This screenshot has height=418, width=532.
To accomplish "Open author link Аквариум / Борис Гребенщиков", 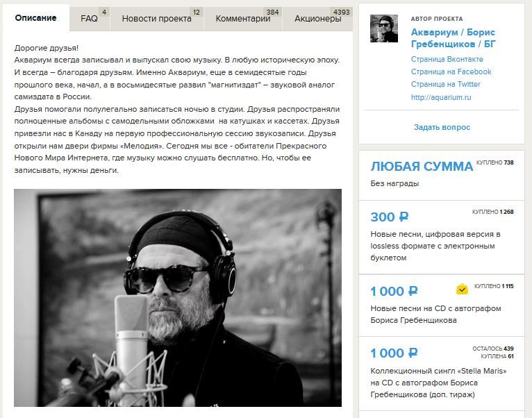I will click(x=453, y=38).
